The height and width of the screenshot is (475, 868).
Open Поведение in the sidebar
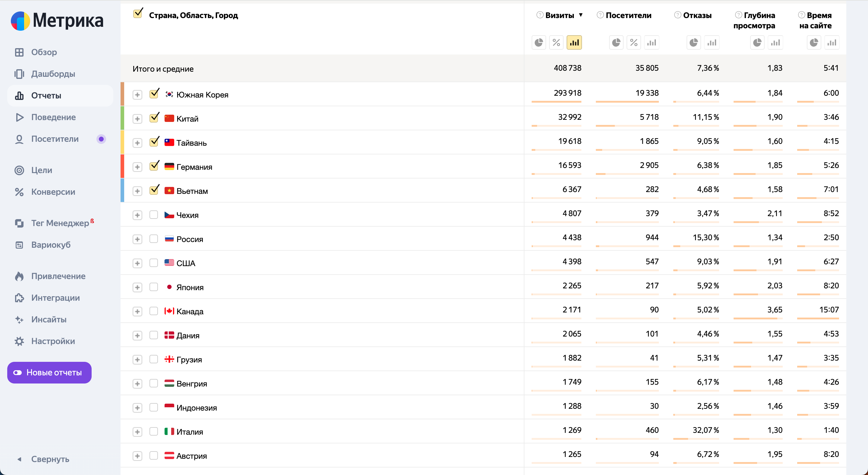click(53, 117)
